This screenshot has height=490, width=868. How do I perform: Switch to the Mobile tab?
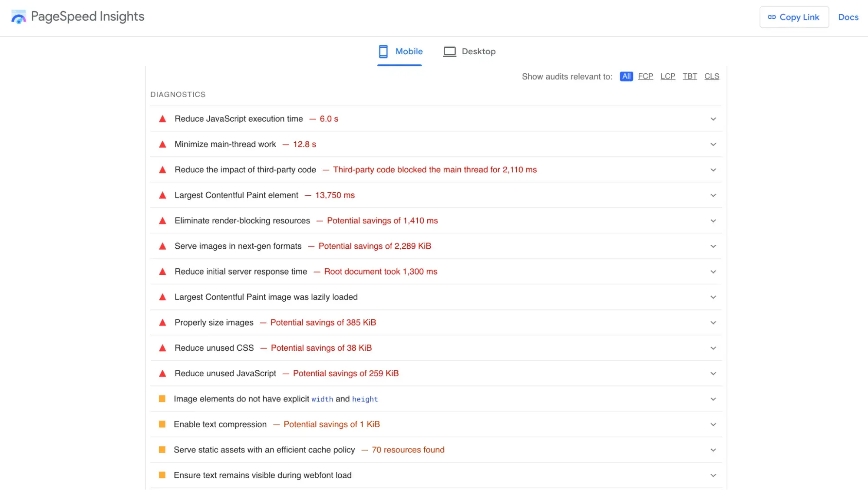400,52
